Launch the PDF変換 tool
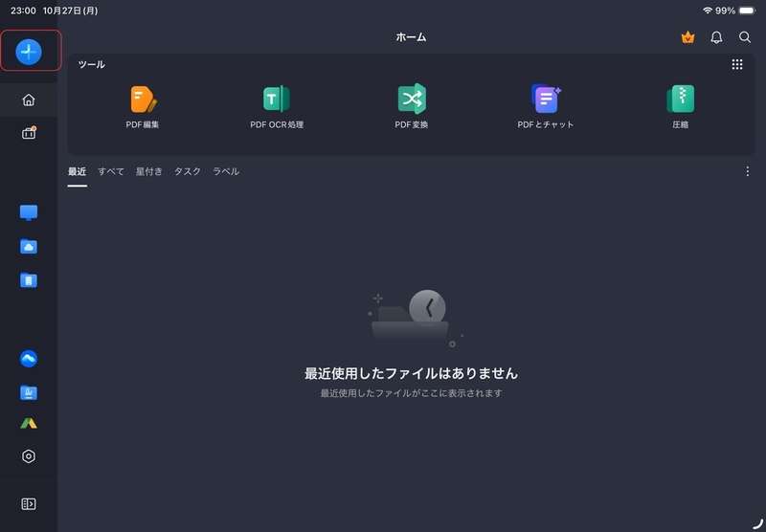 pyautogui.click(x=412, y=107)
